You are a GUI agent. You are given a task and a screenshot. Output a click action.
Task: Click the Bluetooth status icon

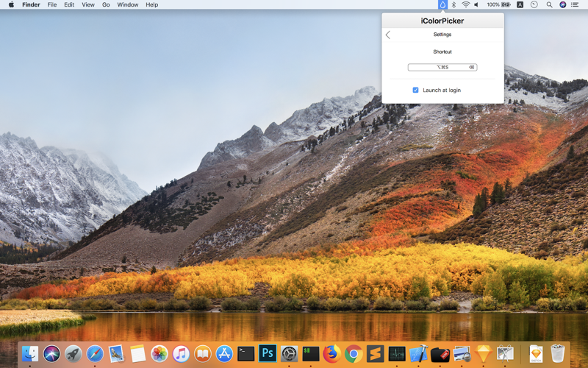[453, 4]
